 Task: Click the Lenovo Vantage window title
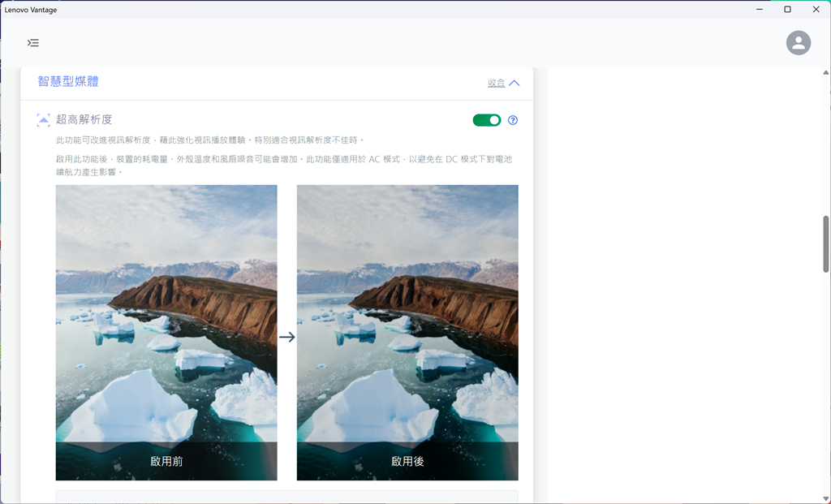click(x=31, y=10)
